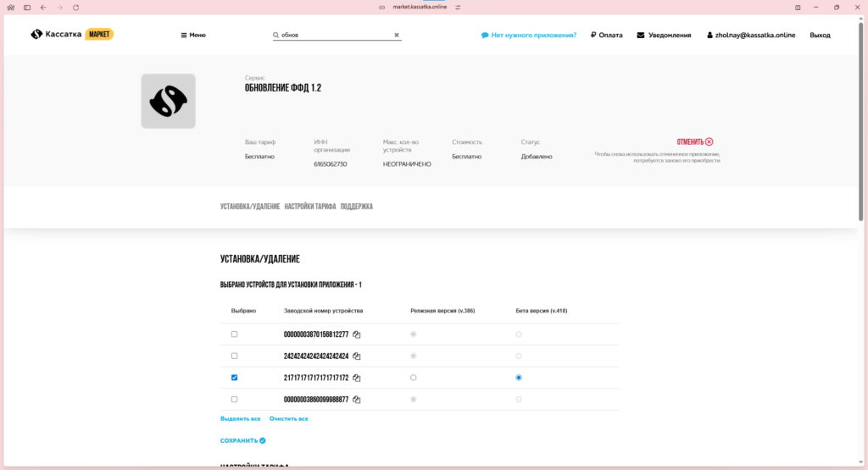
Task: Switch to the Поддержка tab
Action: pos(357,207)
